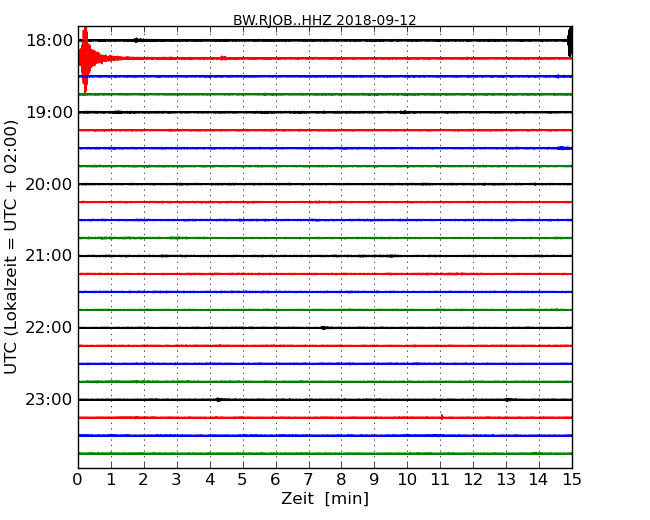650x520 pixels.
Task: Click the black blip near minute 13 on 23:00 trace
Action: pos(508,400)
